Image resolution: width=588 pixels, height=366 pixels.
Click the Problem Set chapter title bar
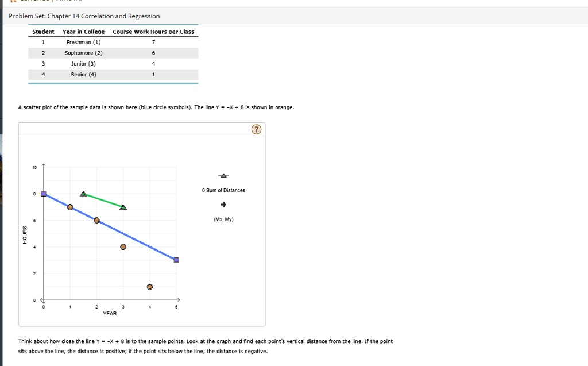point(83,16)
